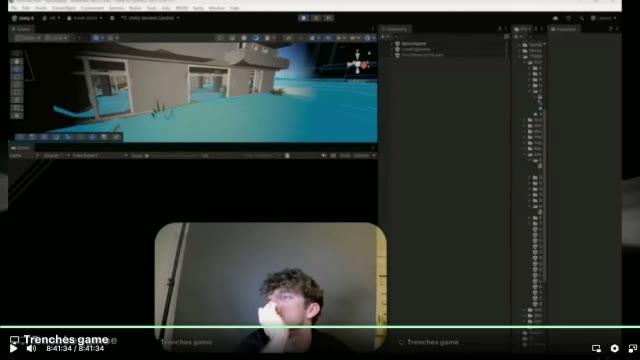The width and height of the screenshot is (640, 360).
Task: Click the Unity editor Pause button
Action: pyautogui.click(x=316, y=18)
